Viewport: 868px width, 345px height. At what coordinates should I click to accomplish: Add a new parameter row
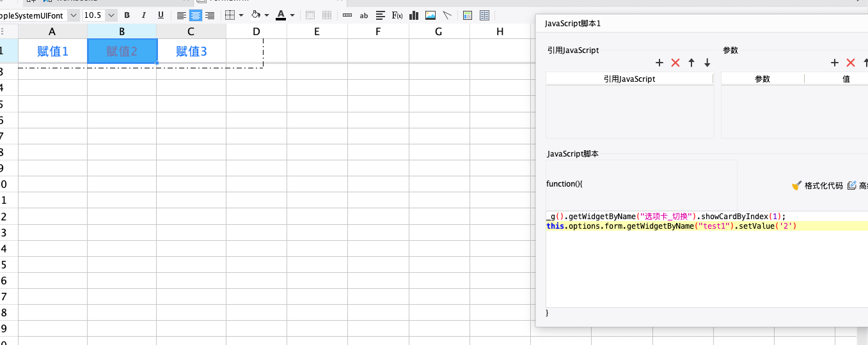[834, 63]
